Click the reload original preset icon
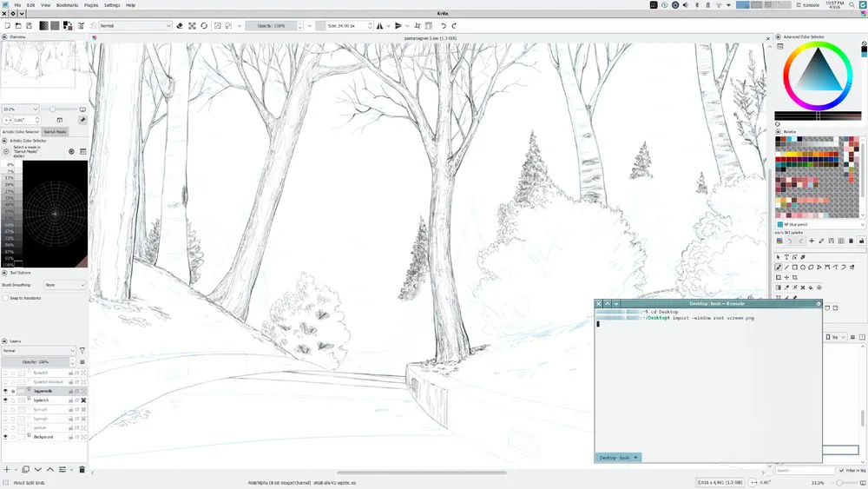 pos(204,26)
